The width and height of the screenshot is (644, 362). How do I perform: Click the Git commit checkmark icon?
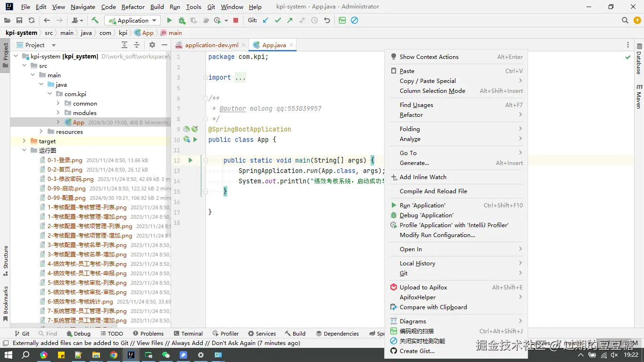278,20
